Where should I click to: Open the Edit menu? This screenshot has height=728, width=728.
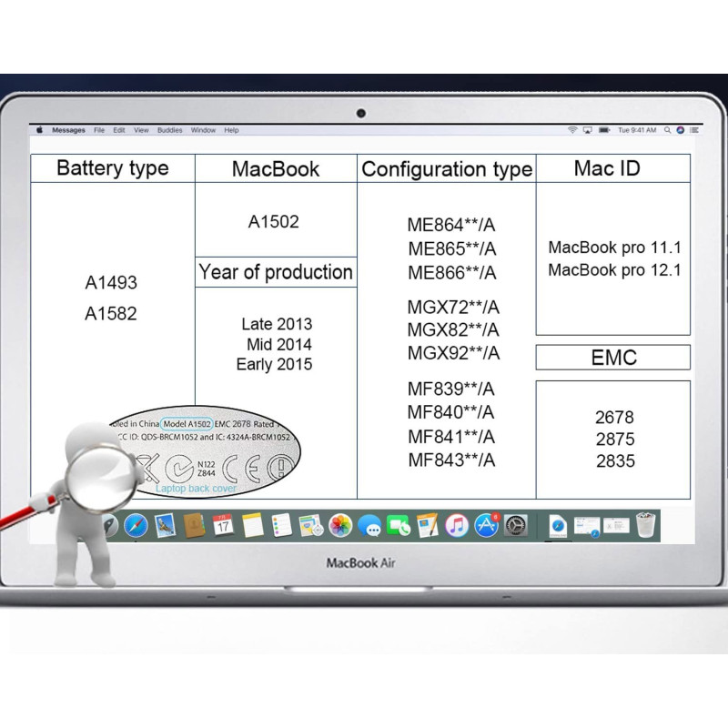click(x=119, y=130)
